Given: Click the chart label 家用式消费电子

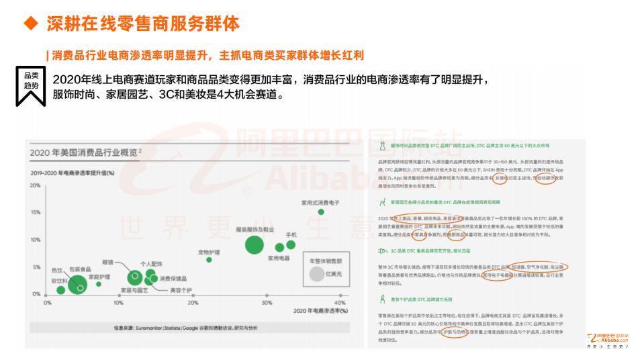Looking at the screenshot, I should 320,203.
